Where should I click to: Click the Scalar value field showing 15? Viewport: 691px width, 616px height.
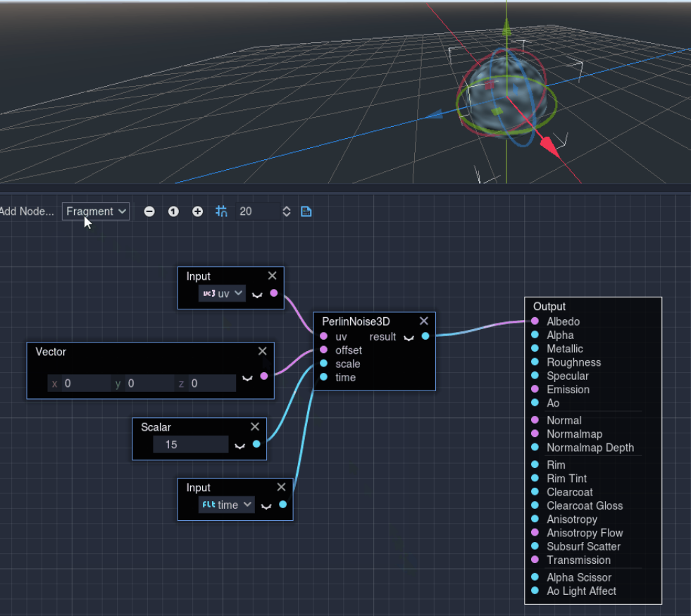(x=190, y=445)
